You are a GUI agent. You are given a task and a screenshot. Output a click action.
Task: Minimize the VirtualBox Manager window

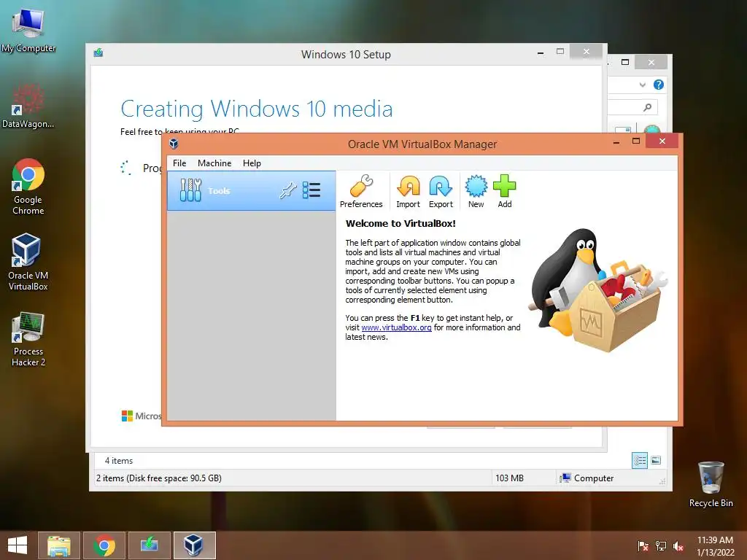tap(616, 142)
